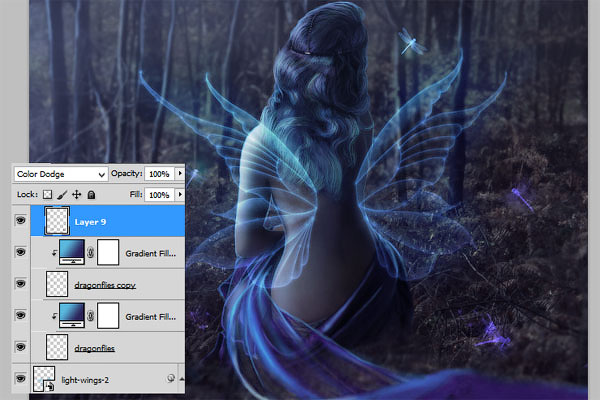Viewport: 600px width, 400px height.
Task: Click the lower Gradient Fill mask link icon
Action: coord(91,316)
